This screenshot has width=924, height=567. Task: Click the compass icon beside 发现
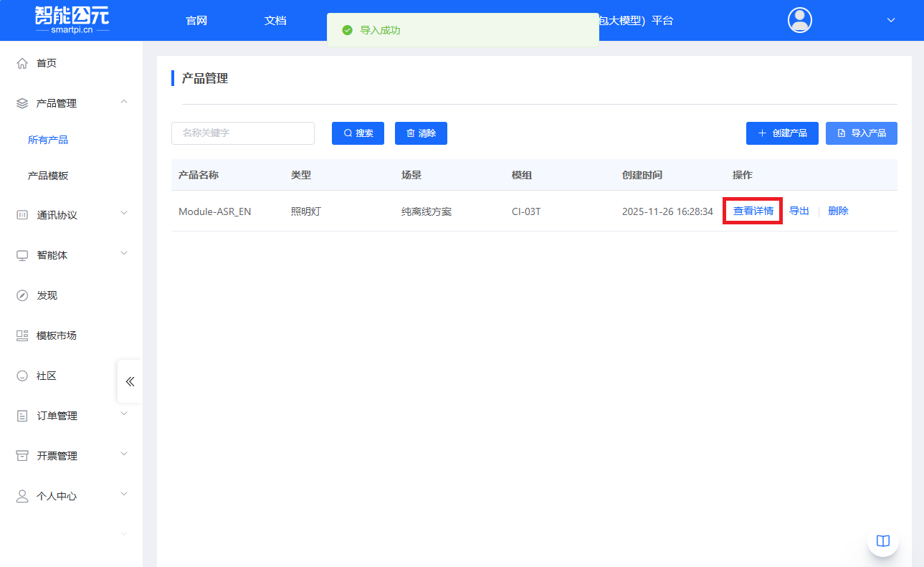22,295
